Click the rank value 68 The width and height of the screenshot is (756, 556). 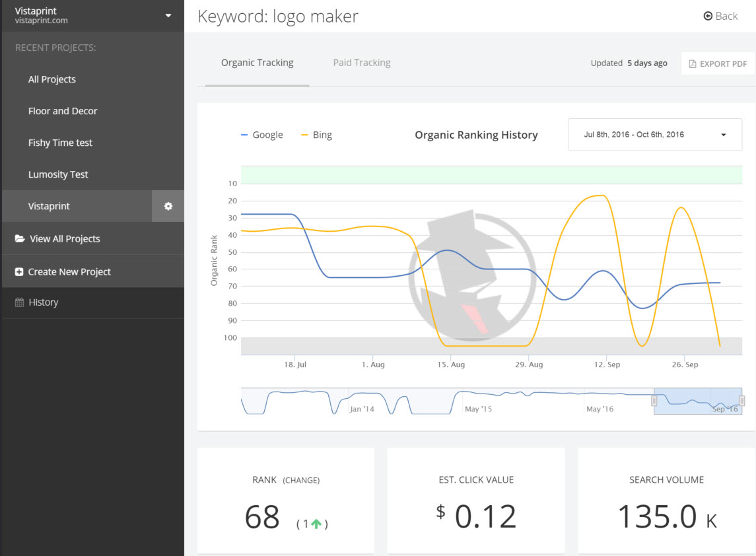pos(262,517)
